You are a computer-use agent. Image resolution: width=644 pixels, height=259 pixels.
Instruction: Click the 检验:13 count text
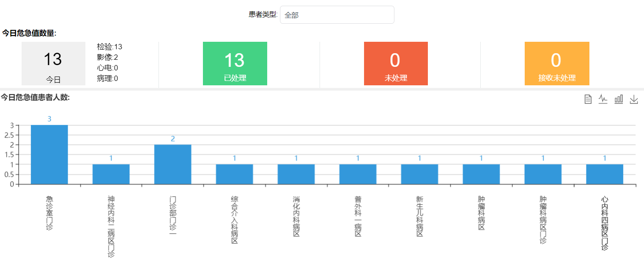point(110,47)
